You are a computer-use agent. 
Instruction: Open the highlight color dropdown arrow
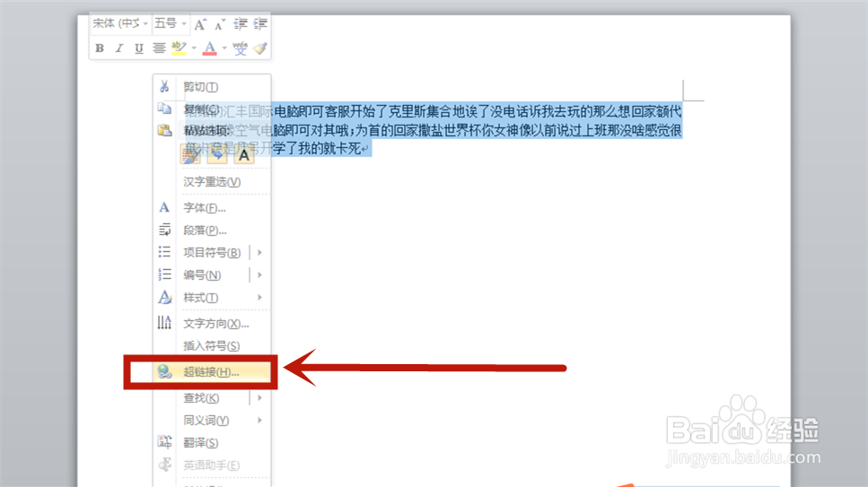click(194, 48)
